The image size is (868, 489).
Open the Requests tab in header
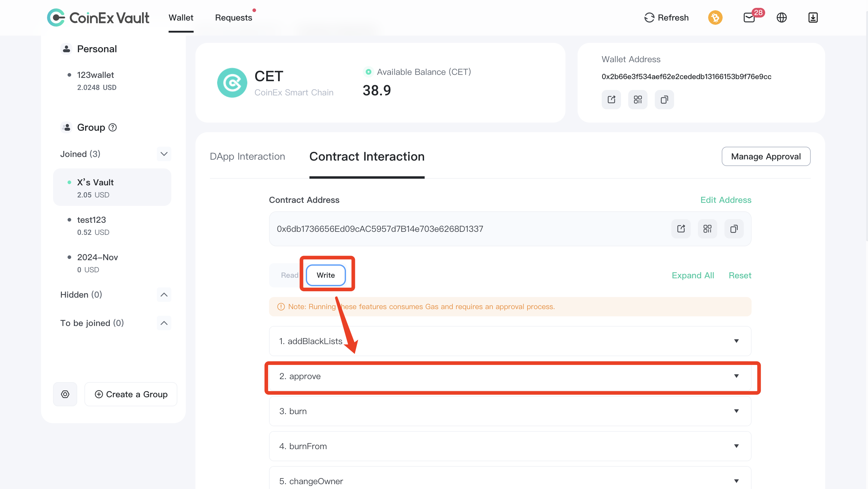[233, 18]
